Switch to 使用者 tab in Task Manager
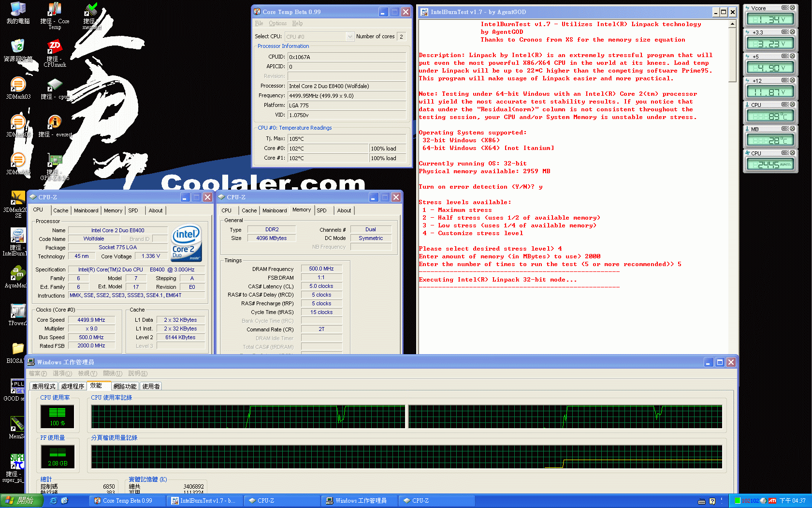The height and width of the screenshot is (508, 812). tap(151, 387)
